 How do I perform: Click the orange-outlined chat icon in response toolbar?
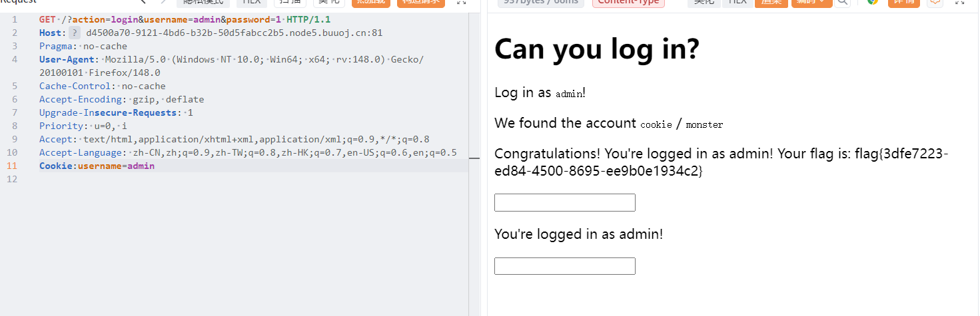tap(935, 2)
